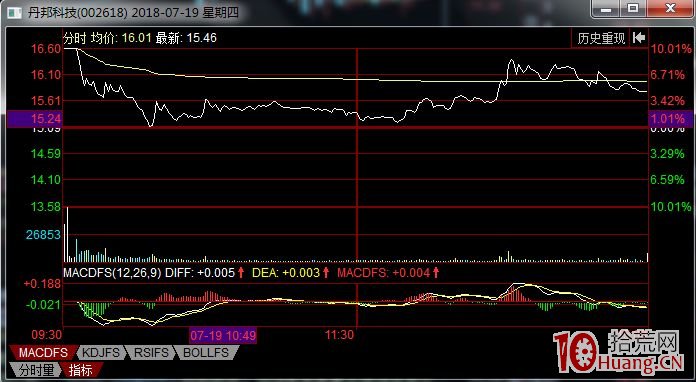Close the 丹邦科技 chart window
696x382 pixels.
pos(671,8)
